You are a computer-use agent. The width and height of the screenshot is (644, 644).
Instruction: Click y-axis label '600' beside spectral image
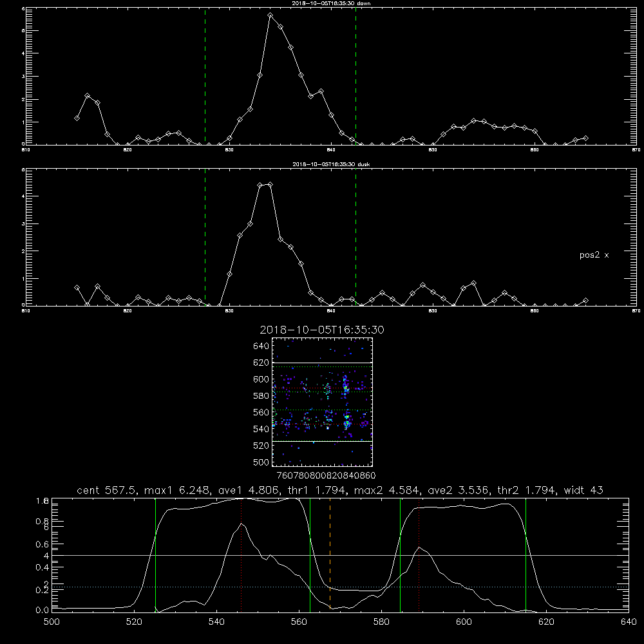[x=261, y=379]
